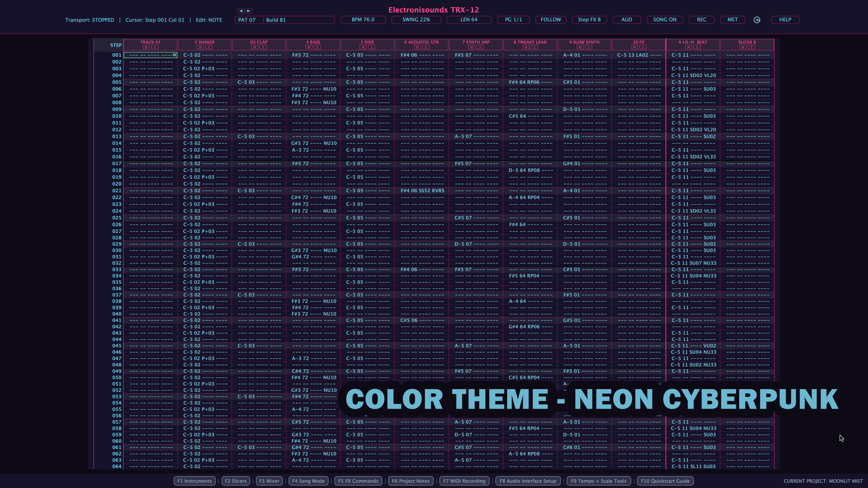868x488 pixels.
Task: Solo the 6 ACOUSTIC GTR track
Action: pyautogui.click(x=426, y=47)
